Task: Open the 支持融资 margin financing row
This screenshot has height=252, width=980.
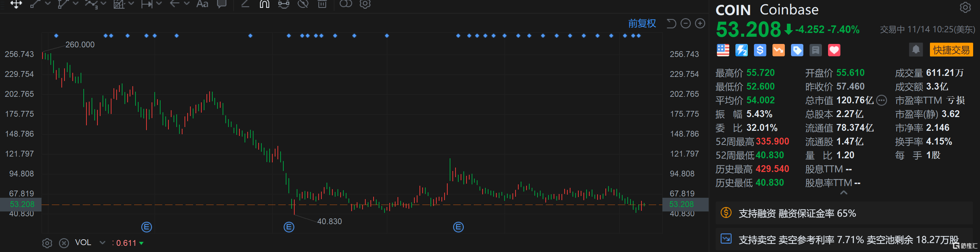Action: coord(844,213)
